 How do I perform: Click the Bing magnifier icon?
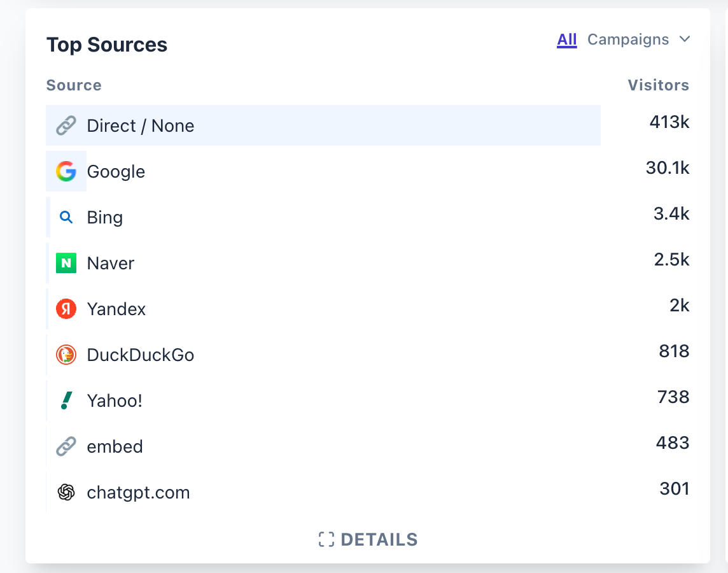[x=66, y=217]
